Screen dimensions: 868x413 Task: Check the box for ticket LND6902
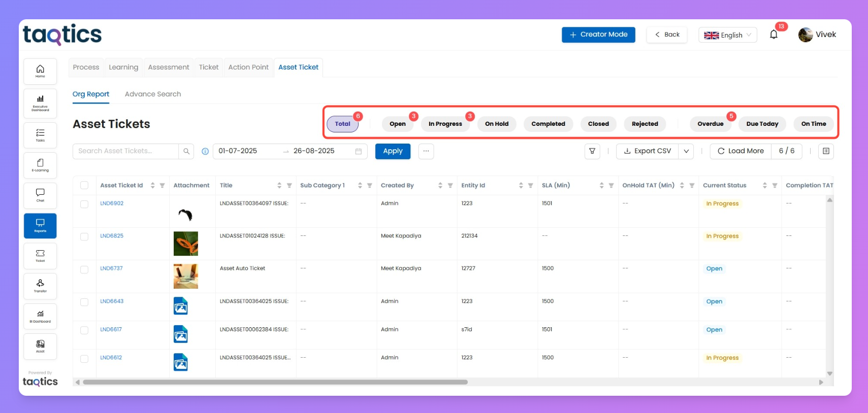(x=84, y=204)
